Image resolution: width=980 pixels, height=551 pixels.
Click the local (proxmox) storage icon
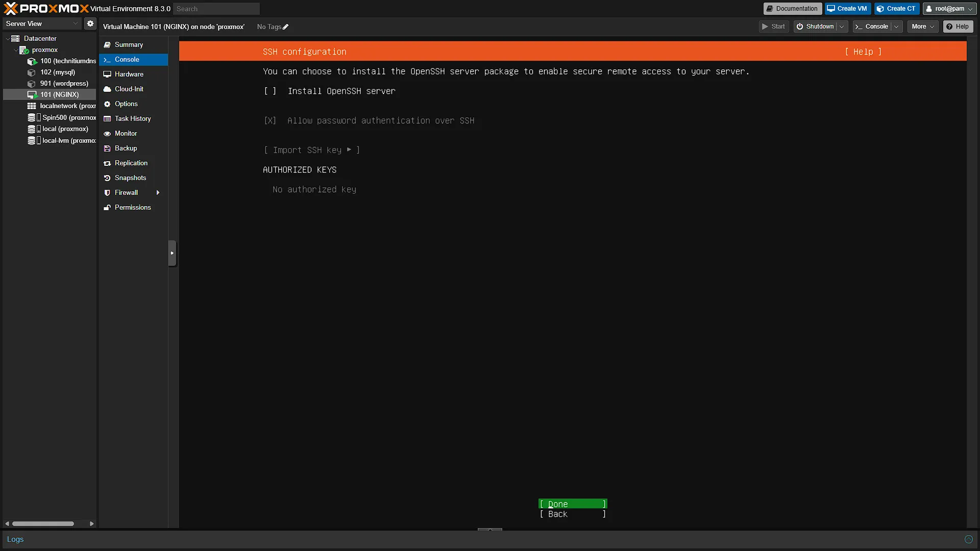click(32, 129)
